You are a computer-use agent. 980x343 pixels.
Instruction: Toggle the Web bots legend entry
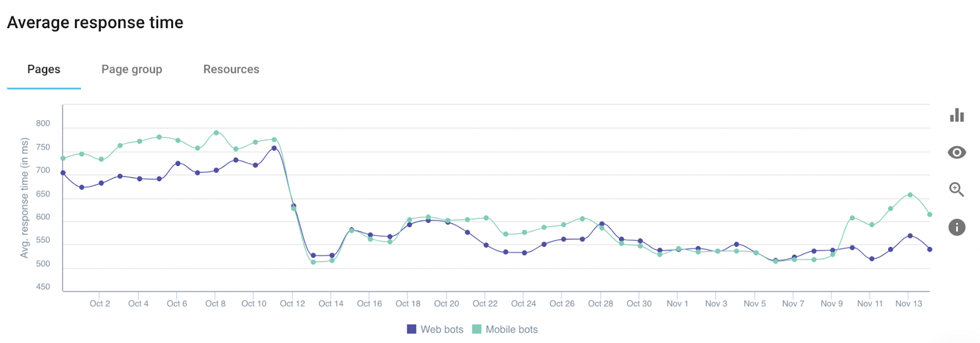(x=435, y=330)
